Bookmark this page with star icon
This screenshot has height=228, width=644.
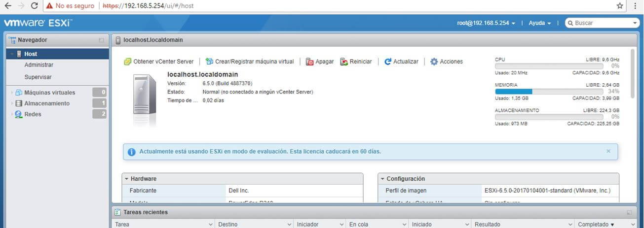620,6
